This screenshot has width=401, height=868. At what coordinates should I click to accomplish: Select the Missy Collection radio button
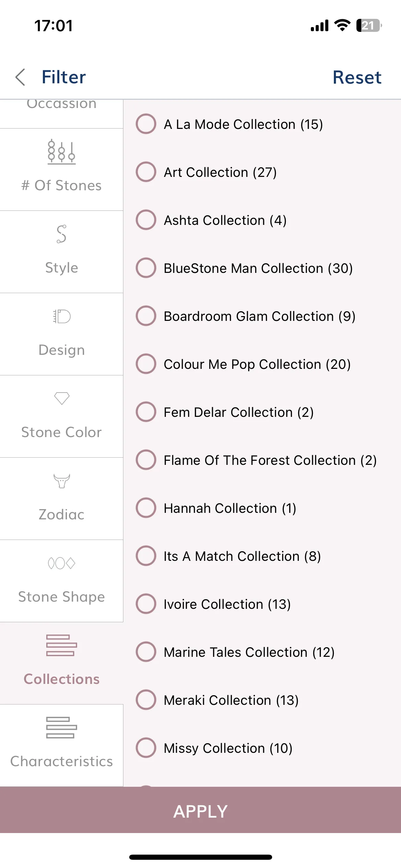tap(146, 748)
